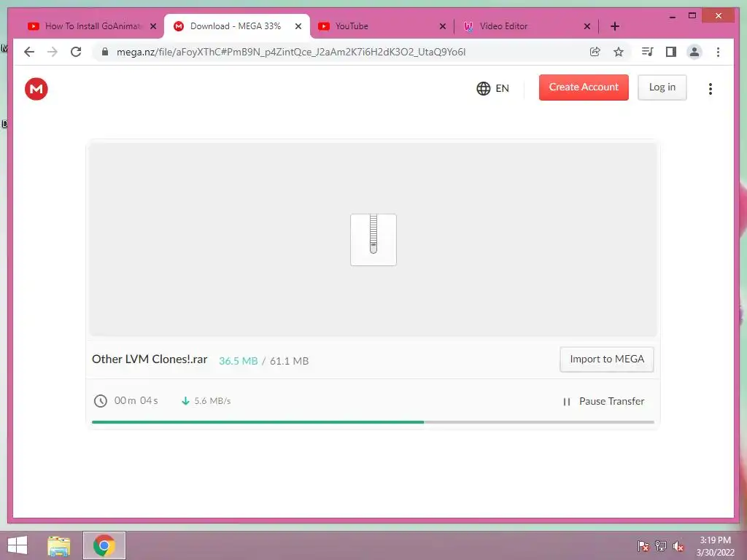The width and height of the screenshot is (747, 560).
Task: Minimize the Chrome window
Action: coord(672,17)
